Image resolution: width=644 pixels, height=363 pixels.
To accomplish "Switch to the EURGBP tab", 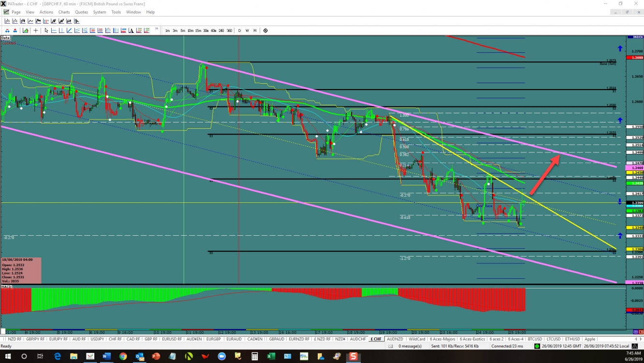I will [213, 339].
